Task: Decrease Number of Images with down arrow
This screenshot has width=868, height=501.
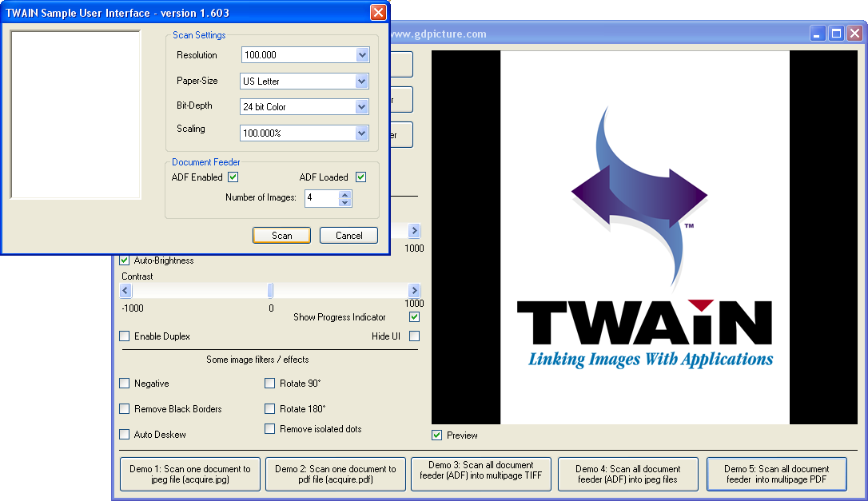Action: click(344, 202)
